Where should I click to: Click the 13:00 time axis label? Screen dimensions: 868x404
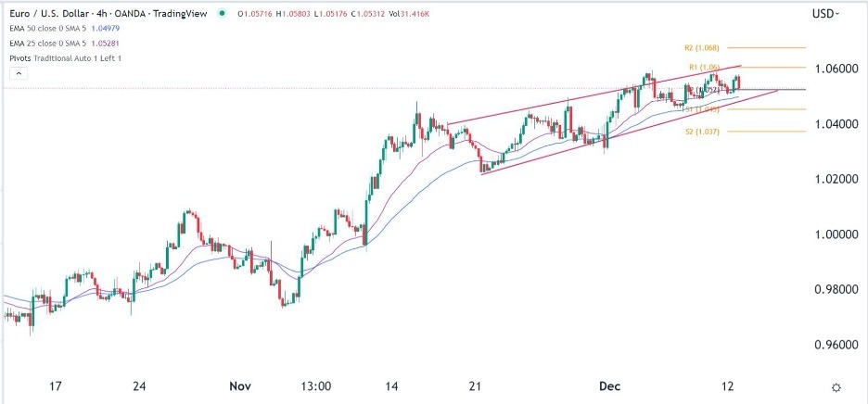(x=316, y=385)
